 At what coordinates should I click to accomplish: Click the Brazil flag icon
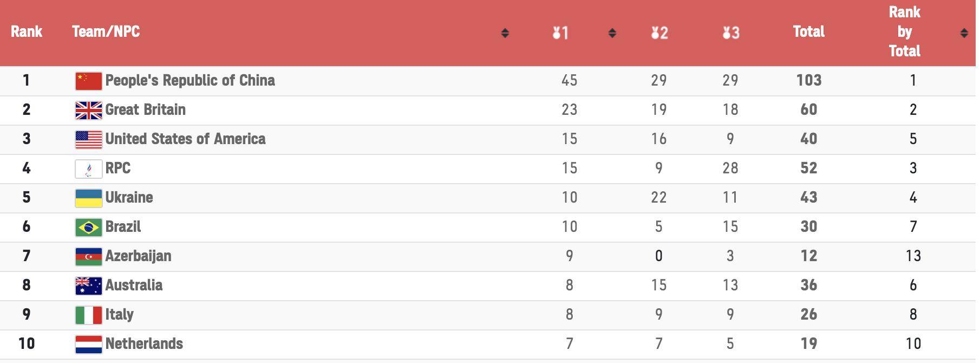point(88,228)
